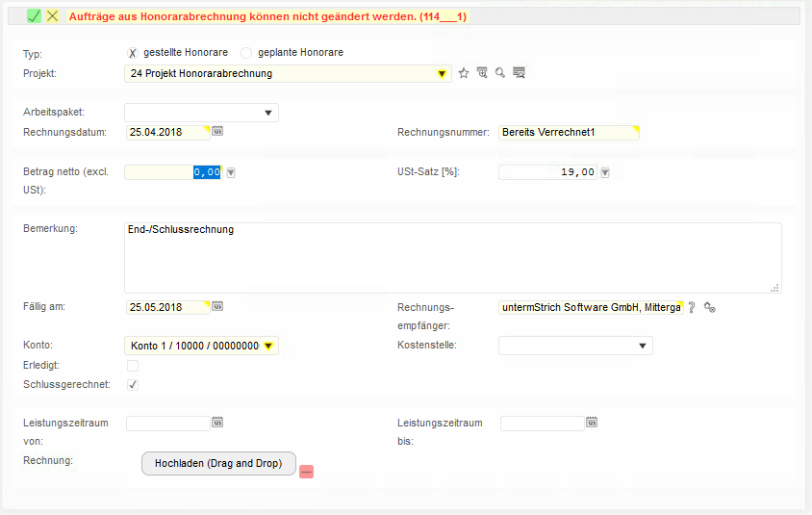Open the Arbeitspaket dropdown
This screenshot has width=812, height=515.
click(x=267, y=114)
